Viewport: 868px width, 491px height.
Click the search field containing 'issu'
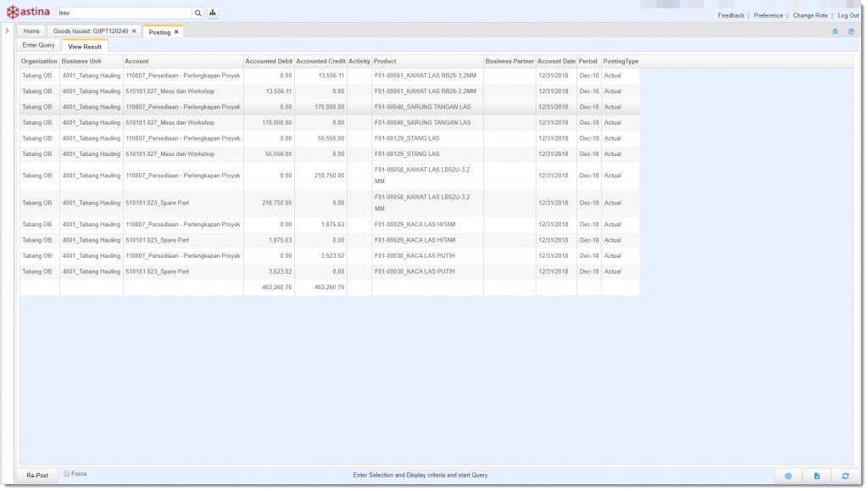(123, 14)
